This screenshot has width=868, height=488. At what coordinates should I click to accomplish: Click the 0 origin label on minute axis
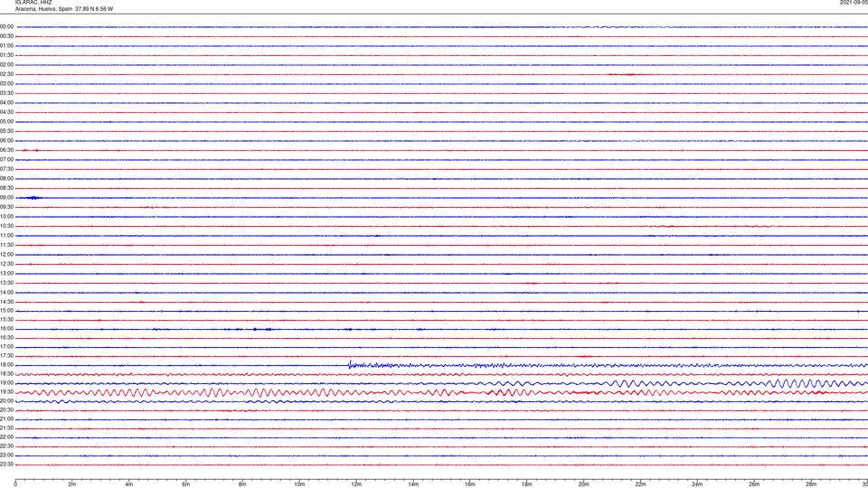pyautogui.click(x=15, y=484)
